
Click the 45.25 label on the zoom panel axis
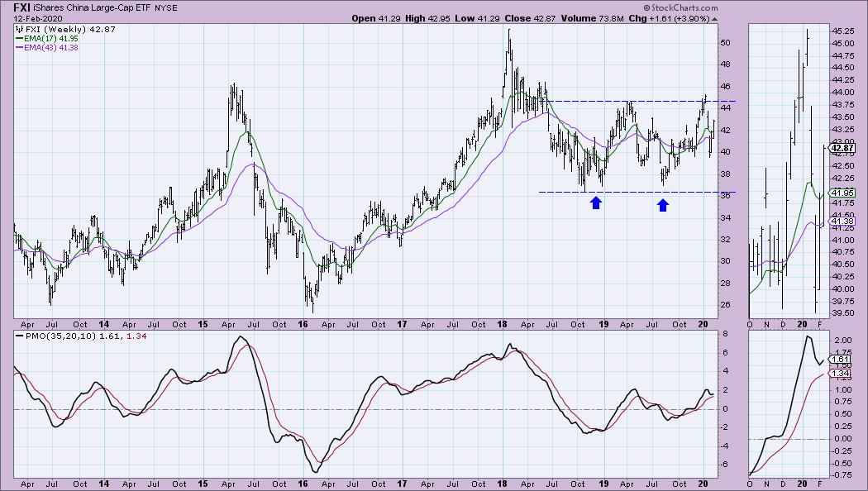coord(842,31)
